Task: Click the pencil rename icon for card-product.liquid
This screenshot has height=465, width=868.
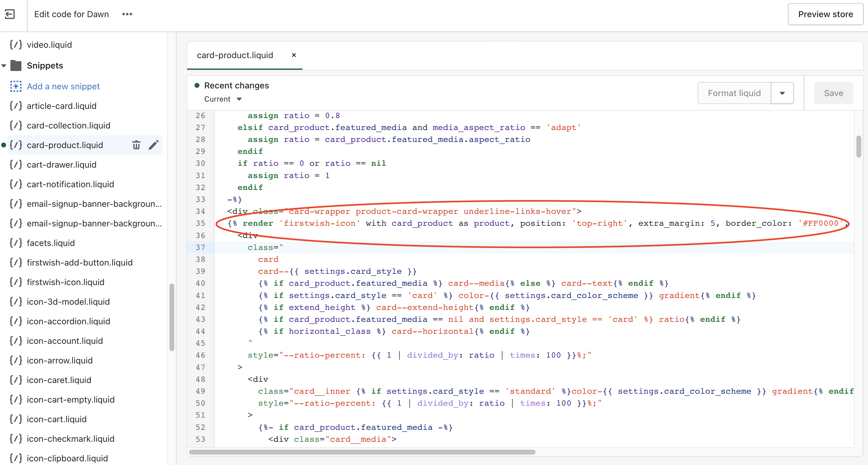Action: (x=153, y=145)
